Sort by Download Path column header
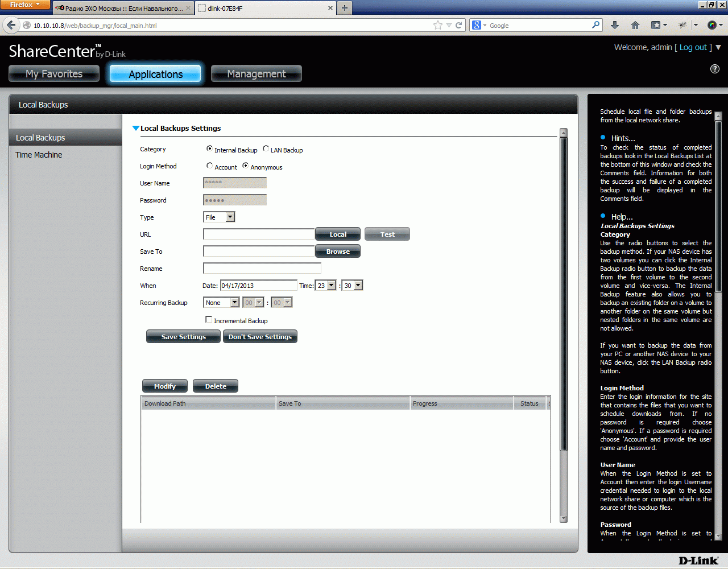This screenshot has height=569, width=728. click(209, 403)
